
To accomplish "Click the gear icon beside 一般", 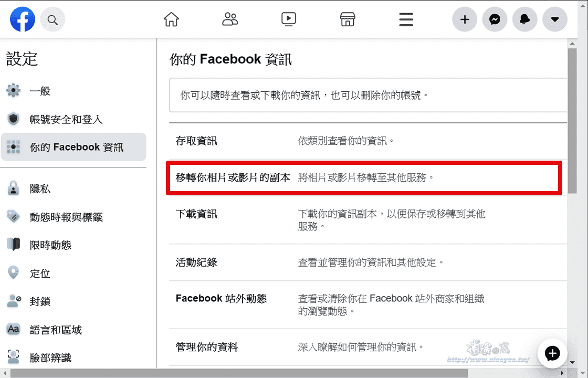I will pyautogui.click(x=14, y=90).
